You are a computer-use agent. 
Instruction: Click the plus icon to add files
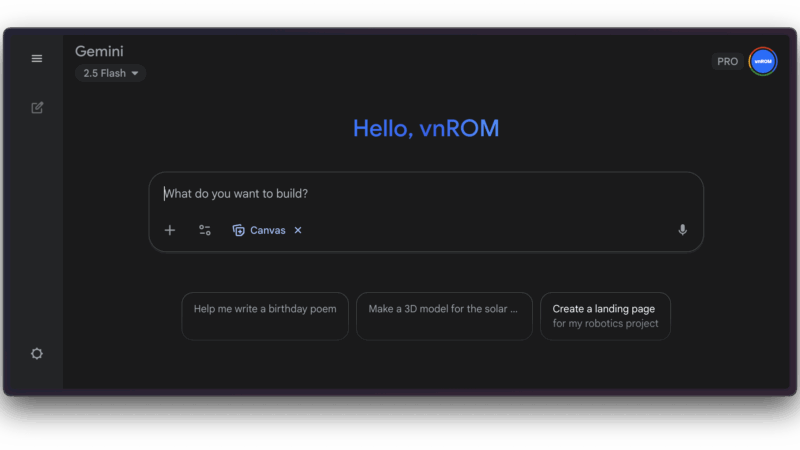170,230
